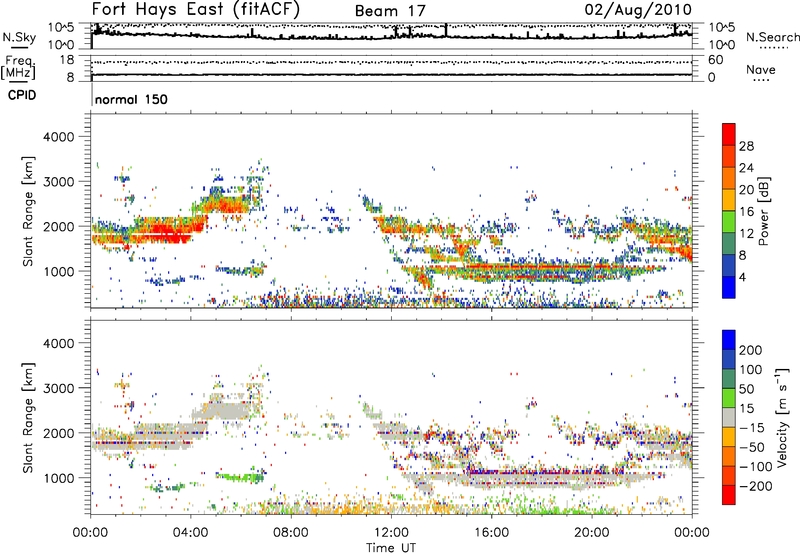Image resolution: width=800 pixels, height=554 pixels.
Task: Click "-15" on the velocity colorbar scale
Action: [x=752, y=428]
